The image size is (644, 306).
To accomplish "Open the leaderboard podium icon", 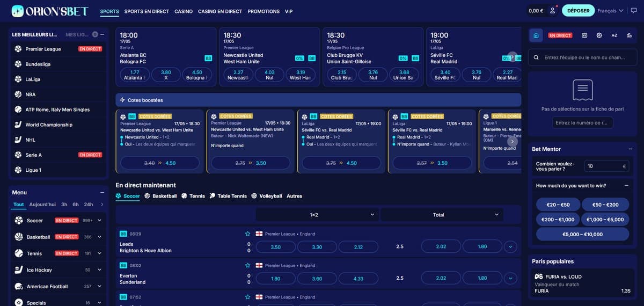I will (630, 35).
